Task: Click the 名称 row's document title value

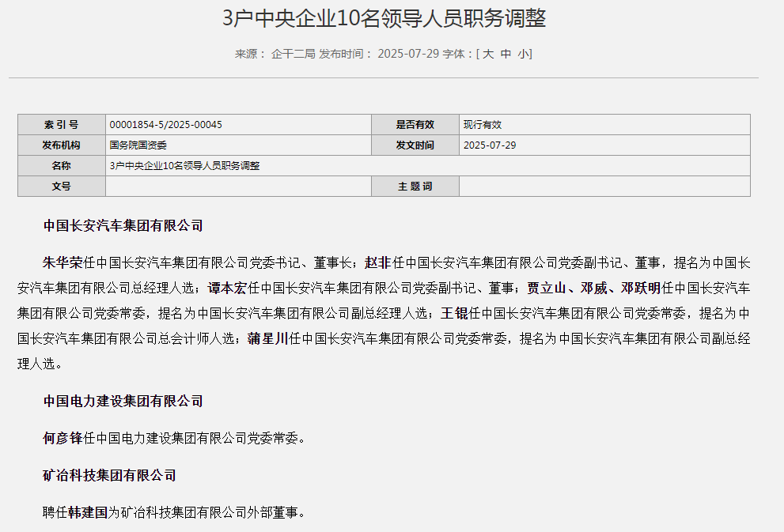Action: pos(185,166)
